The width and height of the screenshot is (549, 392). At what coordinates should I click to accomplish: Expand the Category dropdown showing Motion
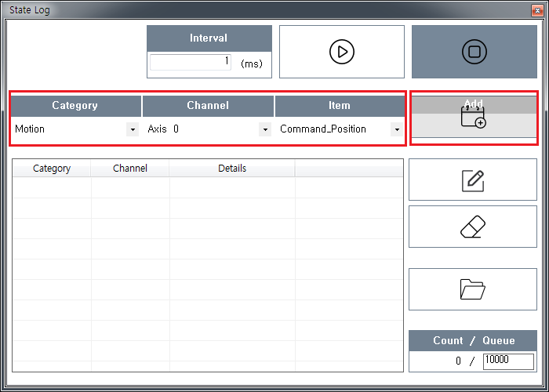click(x=133, y=129)
